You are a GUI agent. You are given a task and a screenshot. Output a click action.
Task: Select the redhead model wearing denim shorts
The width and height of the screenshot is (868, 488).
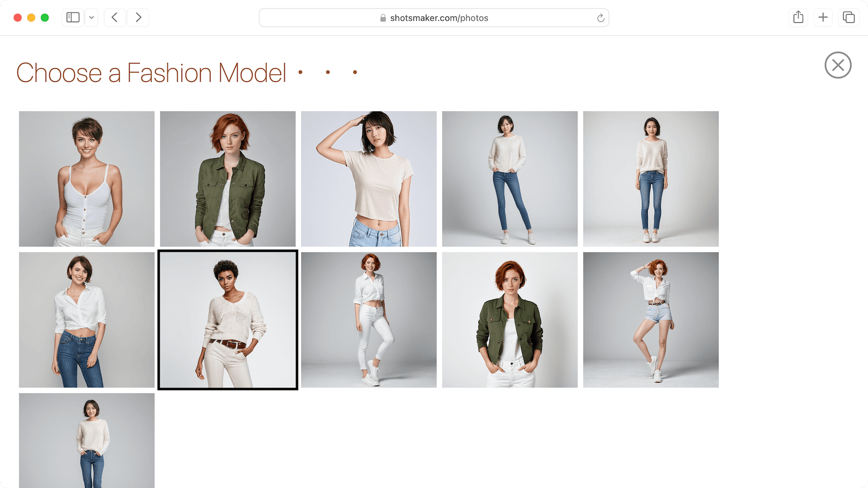coord(651,320)
